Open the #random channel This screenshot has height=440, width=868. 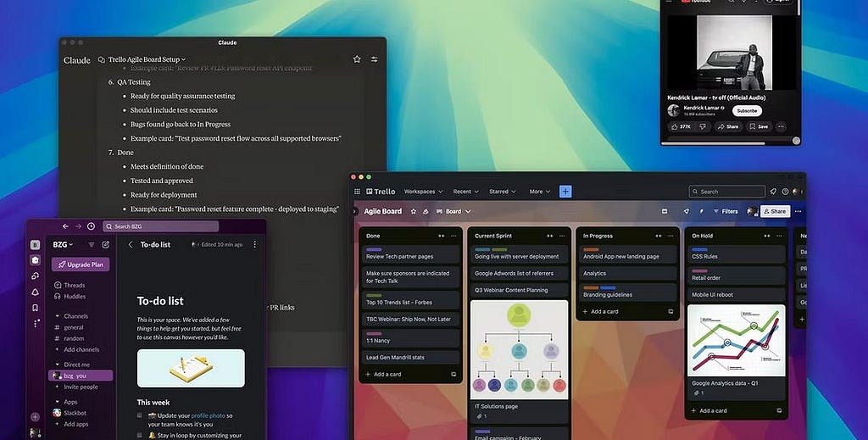point(70,338)
